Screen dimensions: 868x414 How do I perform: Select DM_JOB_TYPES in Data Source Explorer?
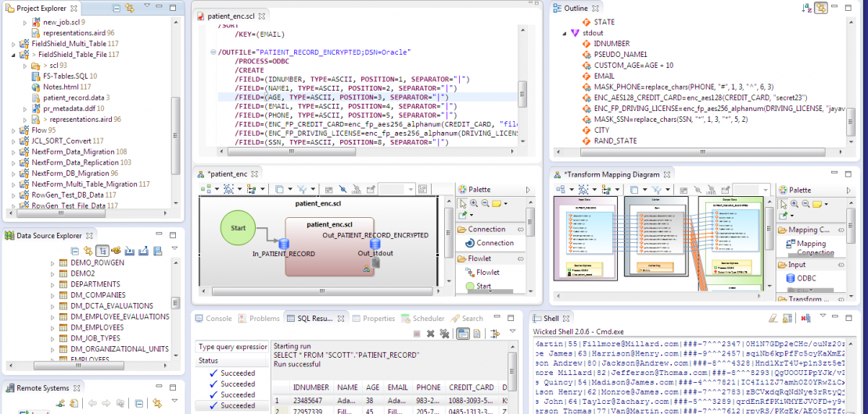pyautogui.click(x=95, y=338)
